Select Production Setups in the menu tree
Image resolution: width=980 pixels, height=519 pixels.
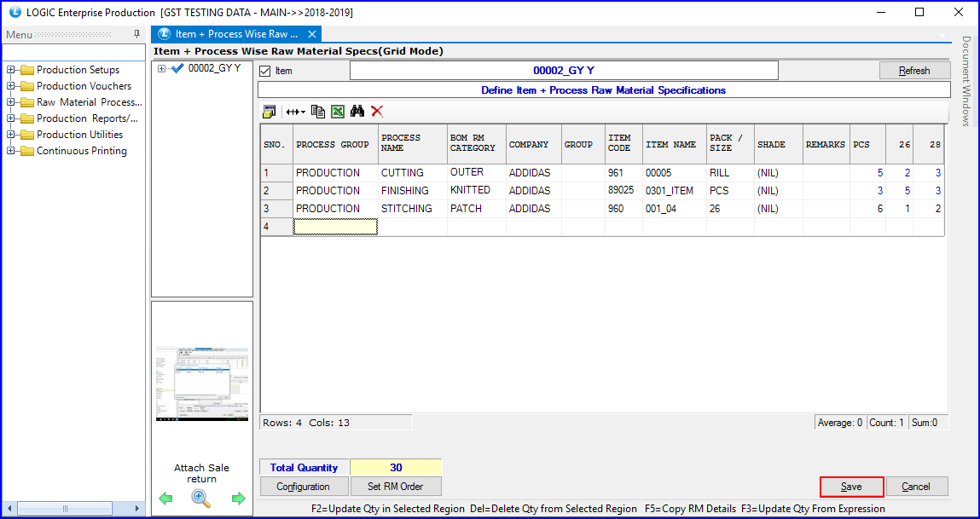[x=78, y=70]
